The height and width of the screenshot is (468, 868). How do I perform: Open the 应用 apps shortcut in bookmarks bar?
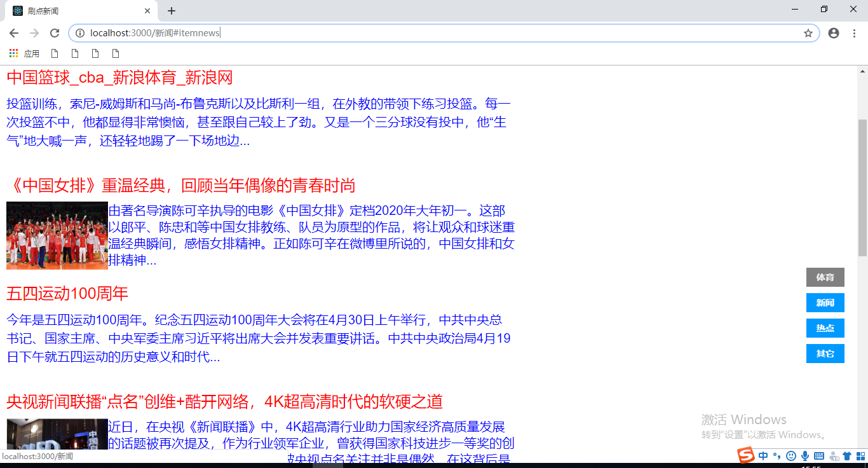[x=25, y=53]
